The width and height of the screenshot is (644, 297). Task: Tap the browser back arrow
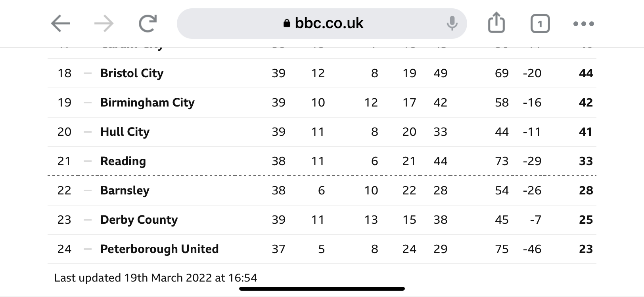tap(61, 23)
